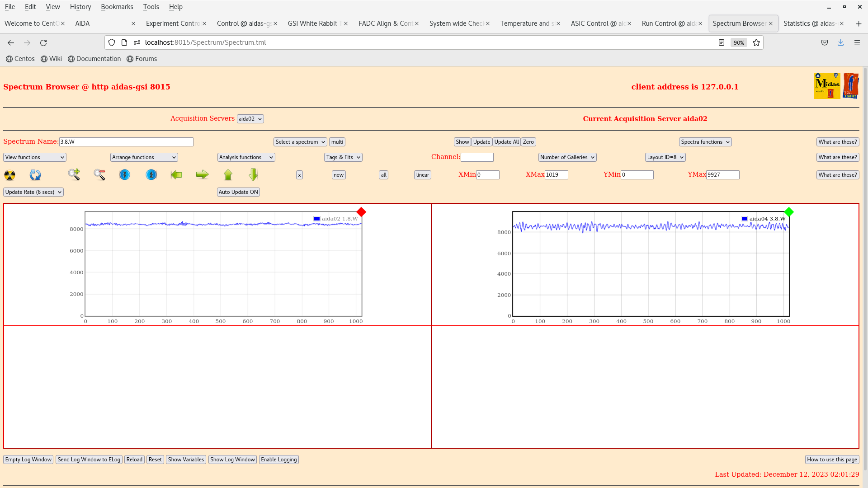Open the Acquisition Servers aida02 dropdown
The image size is (868, 488).
pyautogui.click(x=250, y=118)
